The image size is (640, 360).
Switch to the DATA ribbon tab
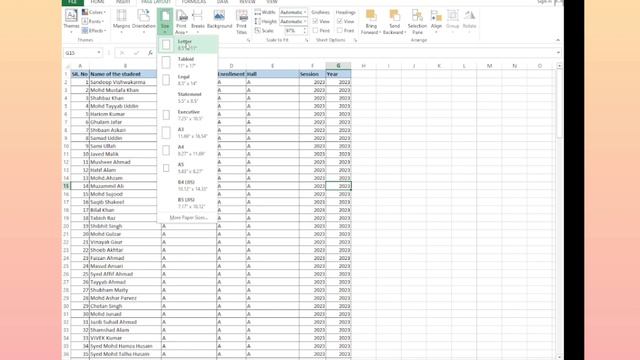pyautogui.click(x=222, y=2)
